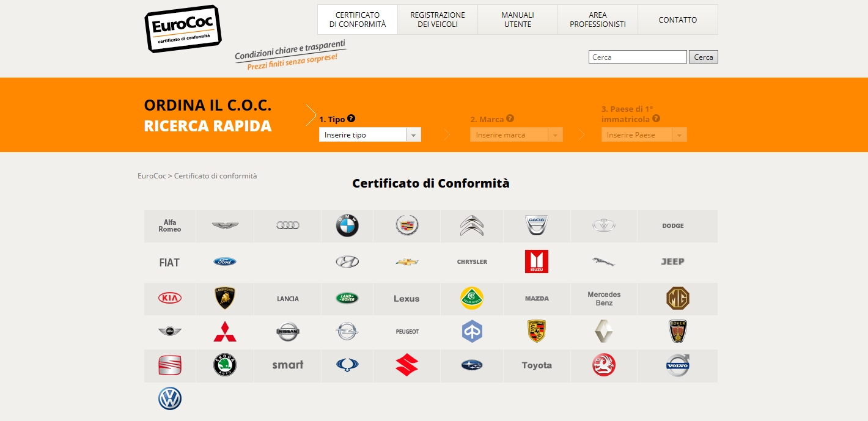Show help for Paese di 1° immatricola
This screenshot has width=868, height=421.
656,119
